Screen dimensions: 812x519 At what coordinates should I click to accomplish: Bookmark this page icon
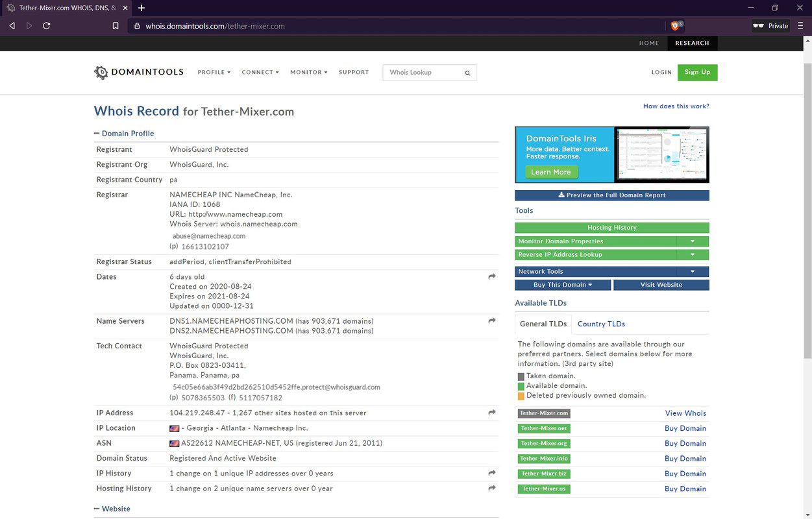(x=116, y=26)
